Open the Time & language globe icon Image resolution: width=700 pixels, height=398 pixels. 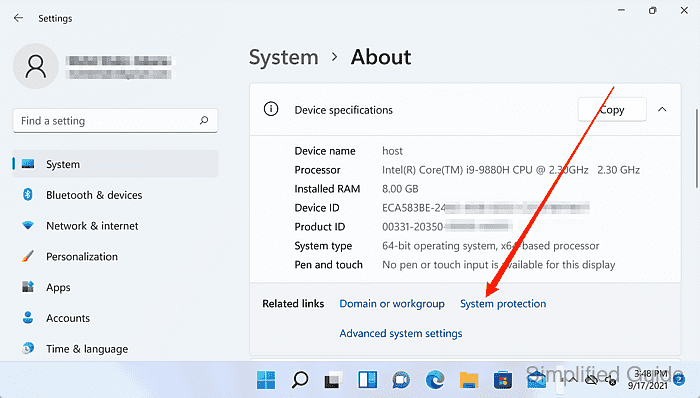pyautogui.click(x=28, y=348)
